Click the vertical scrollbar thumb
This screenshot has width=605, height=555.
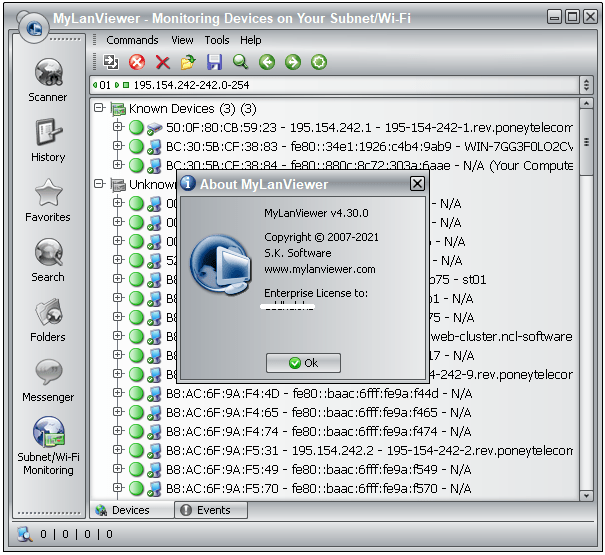click(586, 142)
